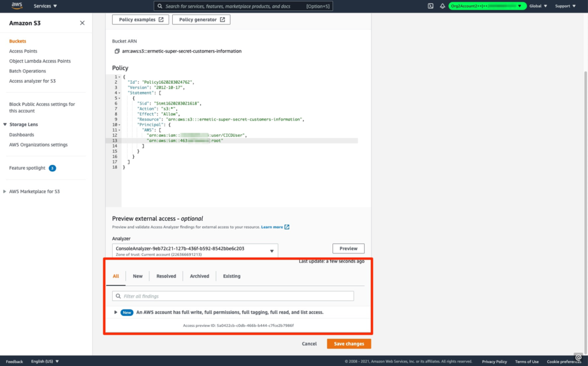Open Access Points in sidebar
Viewport: 588px width, 366px height.
point(23,51)
